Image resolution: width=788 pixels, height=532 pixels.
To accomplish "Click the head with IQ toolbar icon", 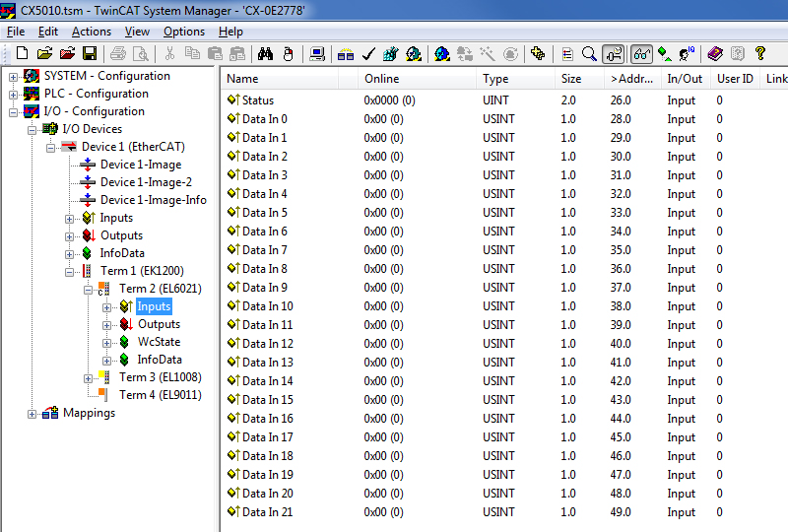I will tap(687, 53).
